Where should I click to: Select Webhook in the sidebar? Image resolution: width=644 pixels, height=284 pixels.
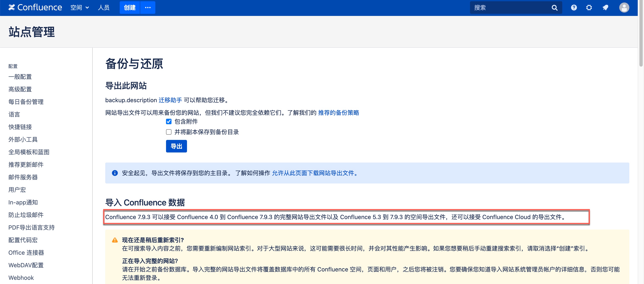pos(21,278)
